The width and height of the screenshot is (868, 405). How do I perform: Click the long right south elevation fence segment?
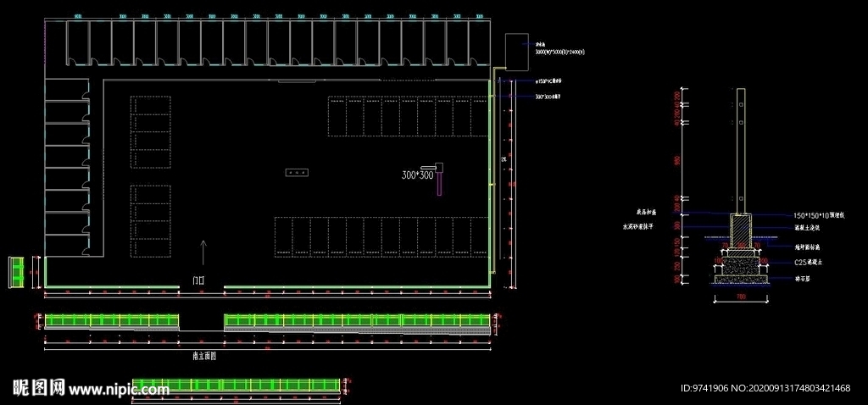[357, 321]
